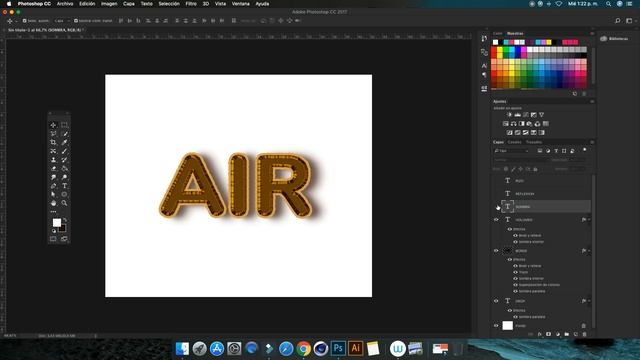Hide the VOLUMEN layer via its eye
Image resolution: width=640 pixels, height=360 pixels.
click(496, 220)
